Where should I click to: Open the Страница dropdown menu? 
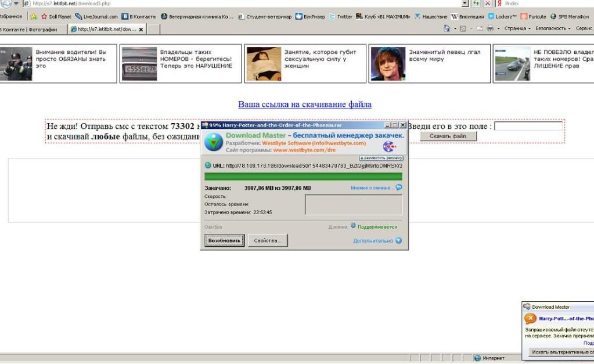(x=517, y=28)
